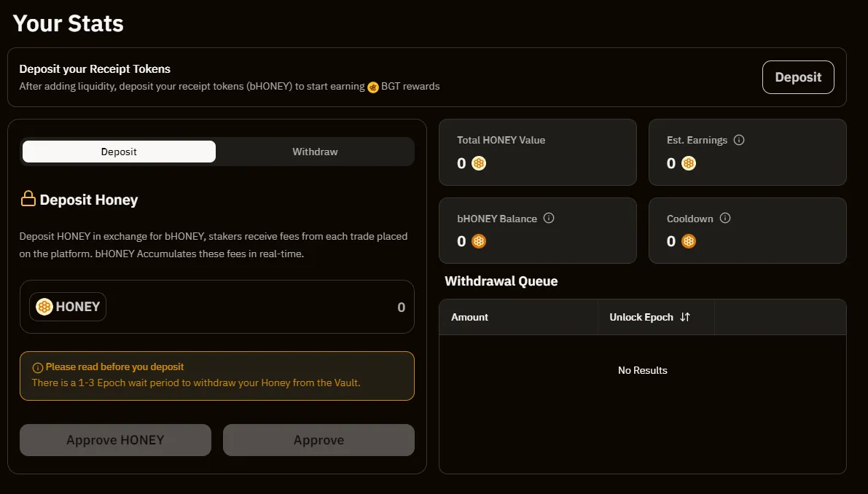This screenshot has height=494, width=868.
Task: Click the sort arrows icon on Unlock Epoch
Action: pos(684,317)
